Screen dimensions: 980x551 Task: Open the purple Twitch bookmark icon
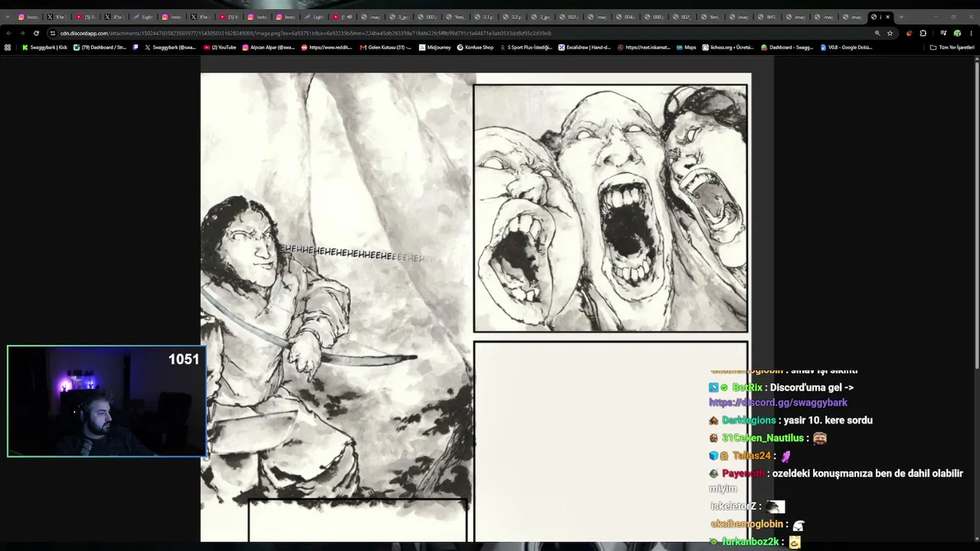(x=136, y=47)
